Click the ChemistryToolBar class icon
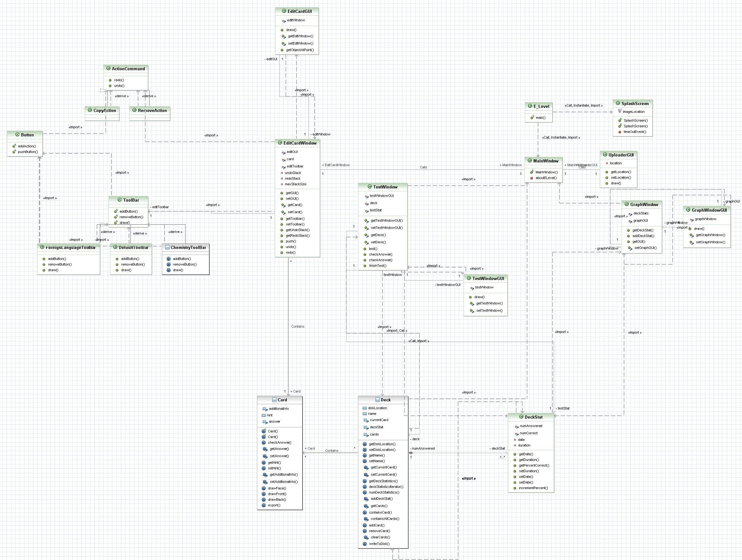Image resolution: width=742 pixels, height=560 pixels. pyautogui.click(x=168, y=247)
